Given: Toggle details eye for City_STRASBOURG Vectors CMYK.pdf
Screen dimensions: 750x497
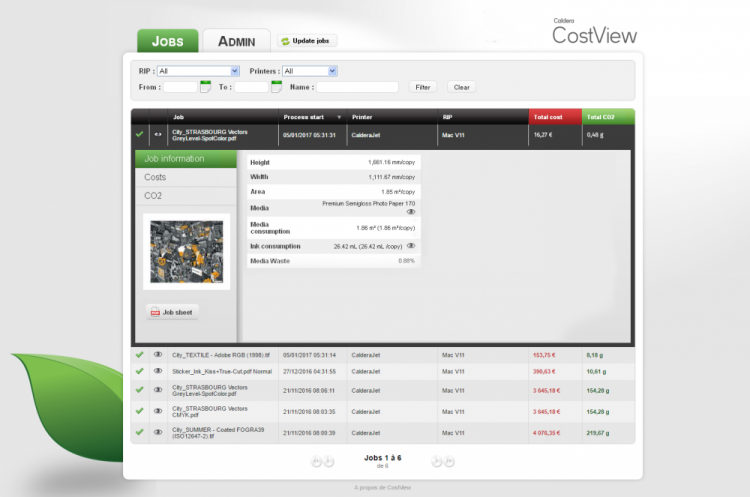Looking at the screenshot, I should [x=157, y=410].
